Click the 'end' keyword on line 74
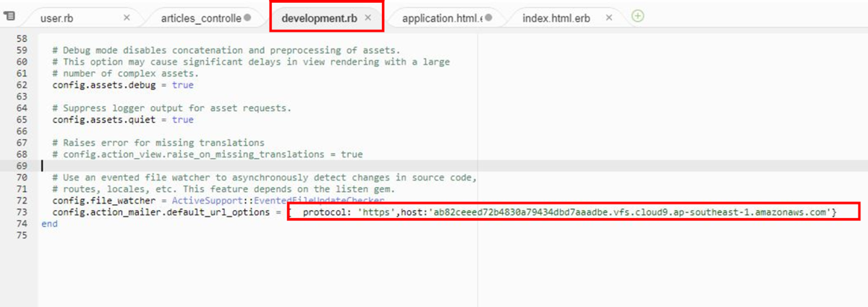This screenshot has height=307, width=868. [50, 223]
